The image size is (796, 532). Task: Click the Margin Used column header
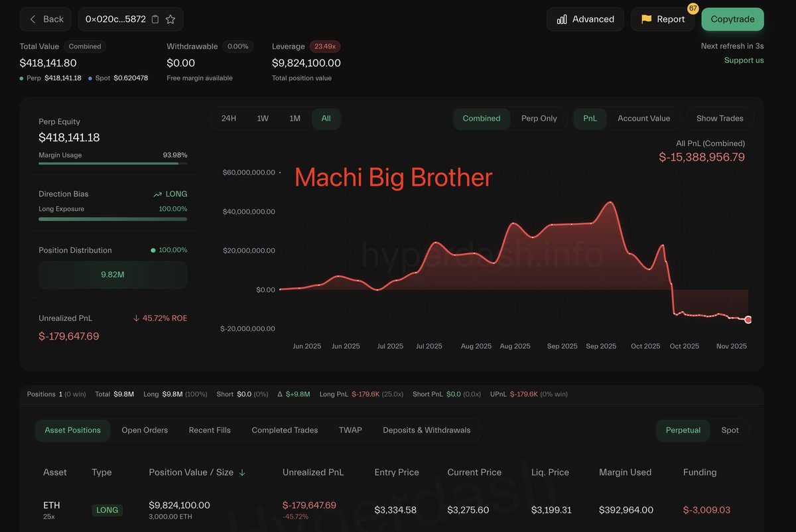coord(625,472)
